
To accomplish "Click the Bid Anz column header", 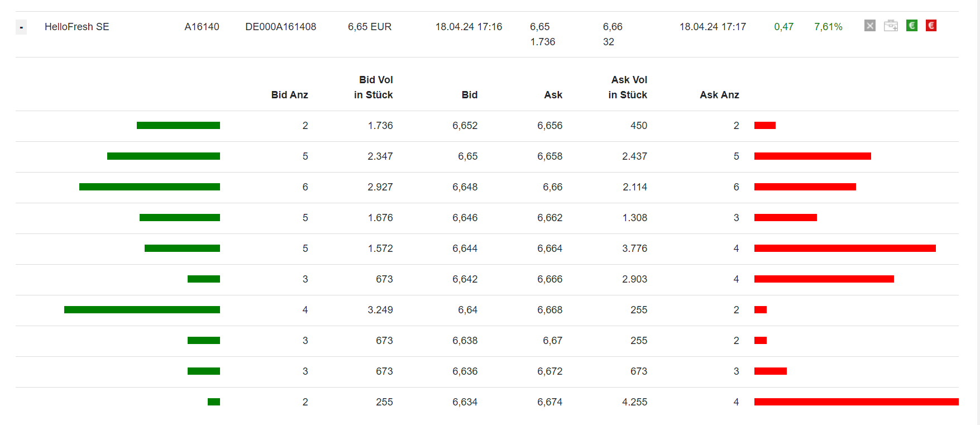I will (x=289, y=95).
